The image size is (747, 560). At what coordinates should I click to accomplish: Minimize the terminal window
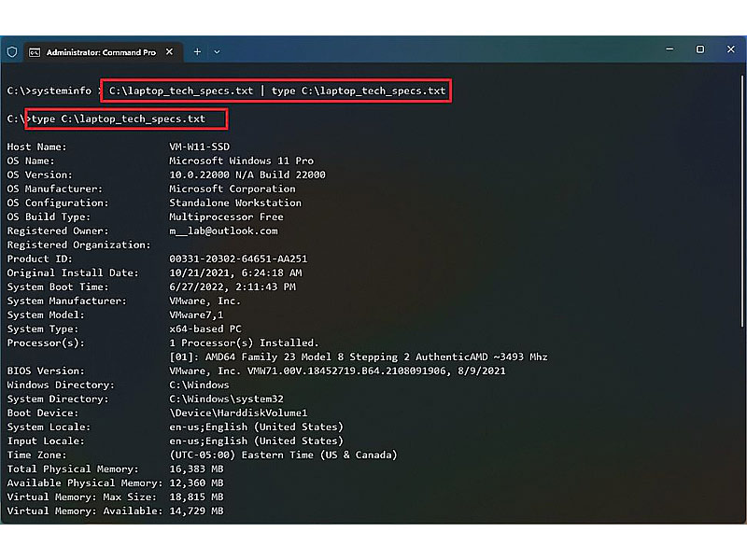click(669, 49)
